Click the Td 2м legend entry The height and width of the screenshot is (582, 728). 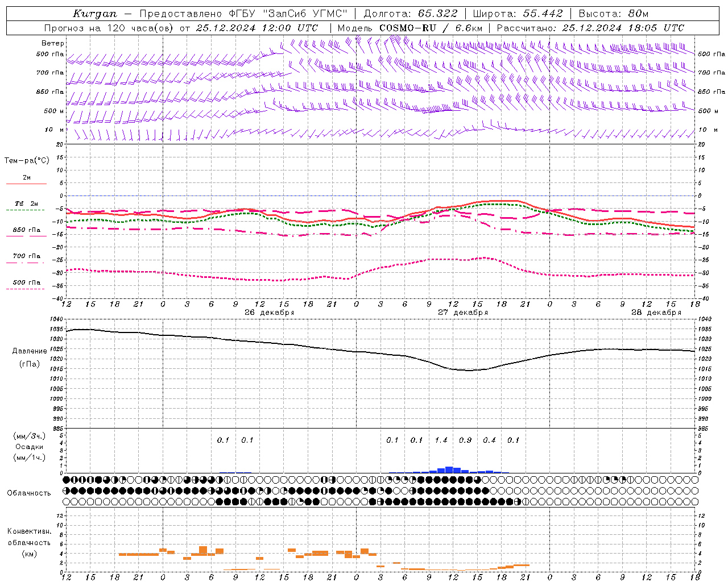27,203
